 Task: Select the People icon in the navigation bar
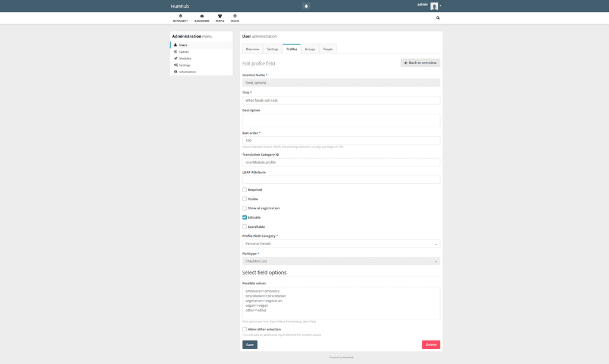click(x=218, y=18)
